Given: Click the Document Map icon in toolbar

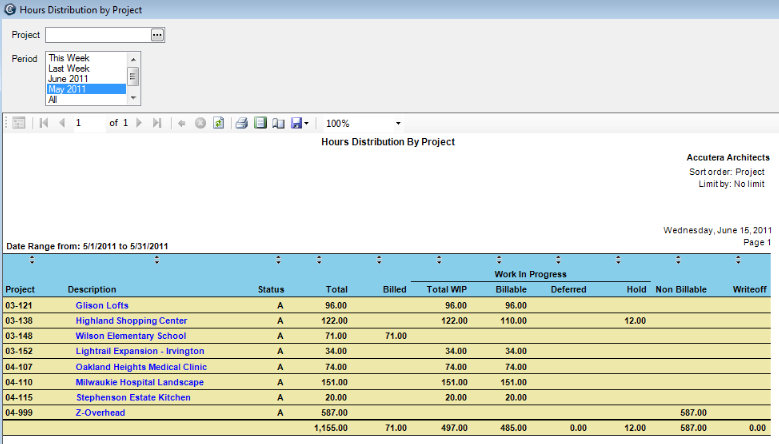Looking at the screenshot, I should point(18,123).
